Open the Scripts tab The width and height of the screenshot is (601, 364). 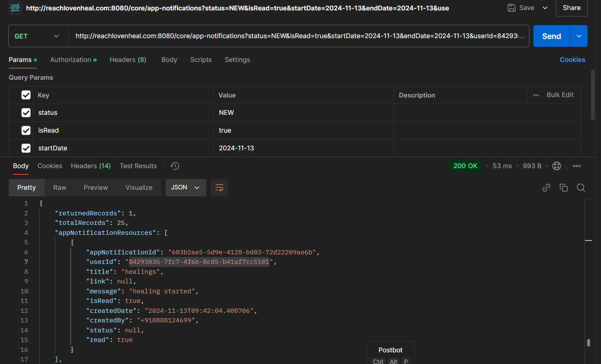coord(201,60)
